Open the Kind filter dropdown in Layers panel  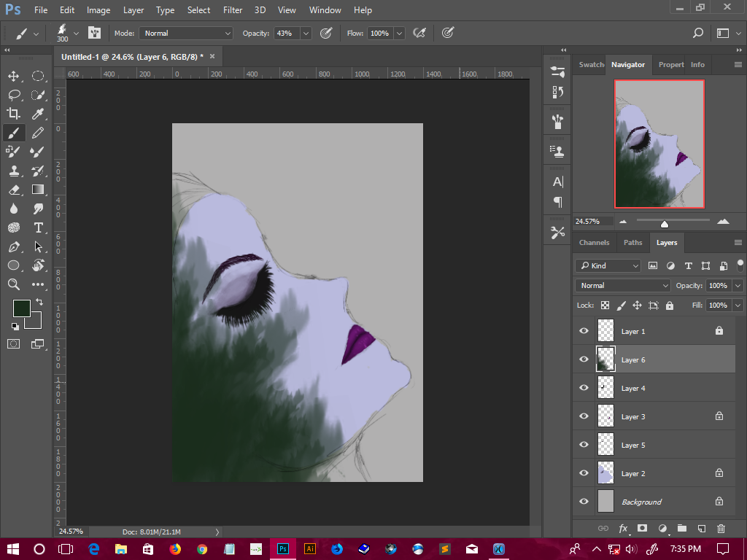607,265
